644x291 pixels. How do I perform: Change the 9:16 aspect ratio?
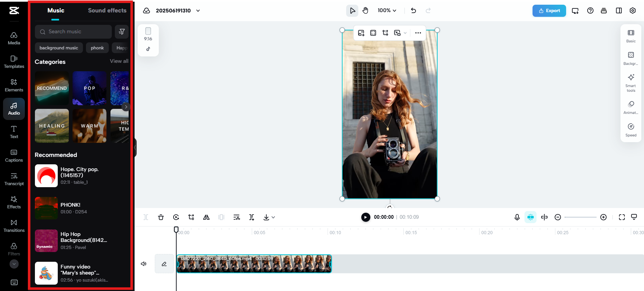148,34
